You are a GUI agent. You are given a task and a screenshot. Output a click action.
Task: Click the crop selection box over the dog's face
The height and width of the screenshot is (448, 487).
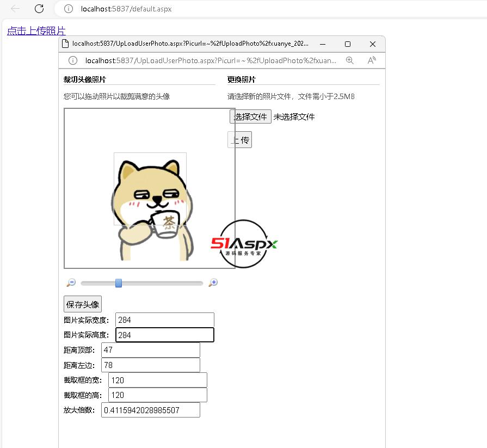click(150, 188)
